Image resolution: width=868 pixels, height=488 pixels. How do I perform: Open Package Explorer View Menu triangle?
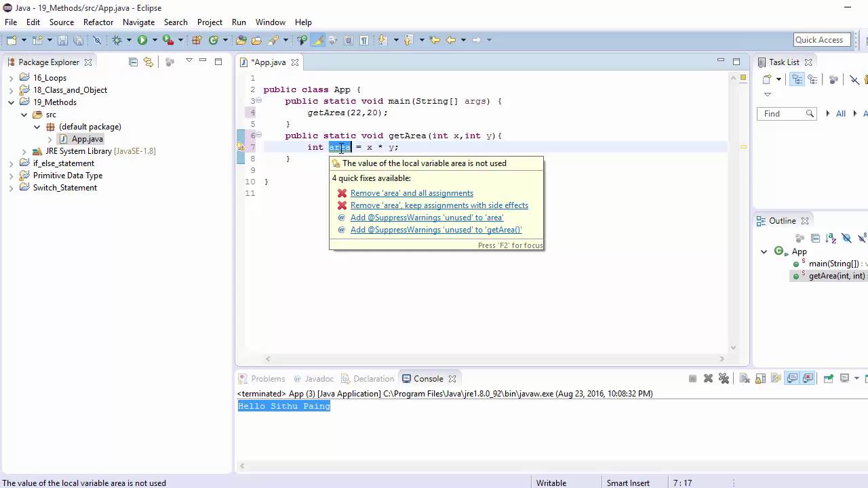coord(189,61)
